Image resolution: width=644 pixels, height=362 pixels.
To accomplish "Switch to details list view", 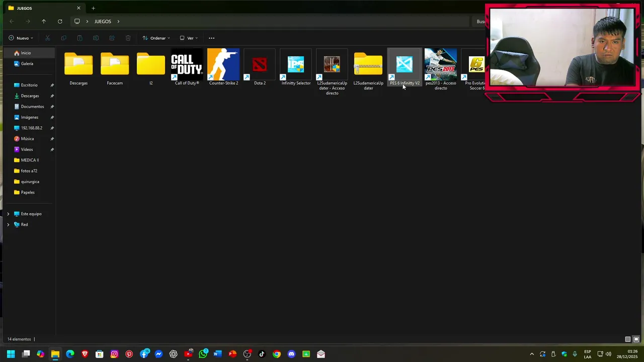I will pos(627,339).
